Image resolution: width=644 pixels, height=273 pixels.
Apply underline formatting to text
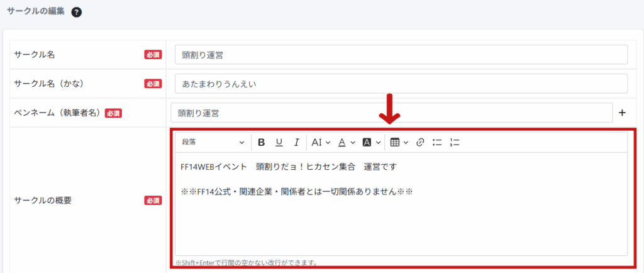[279, 143]
